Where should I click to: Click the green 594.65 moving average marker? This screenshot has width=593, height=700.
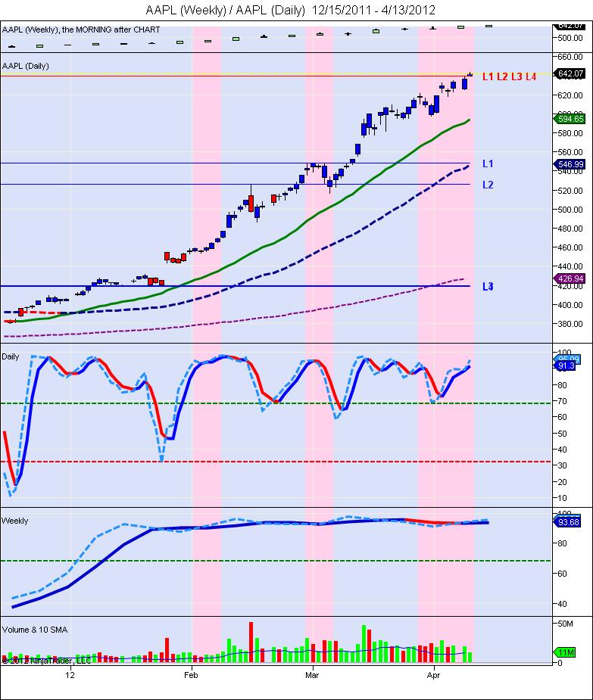tap(569, 119)
